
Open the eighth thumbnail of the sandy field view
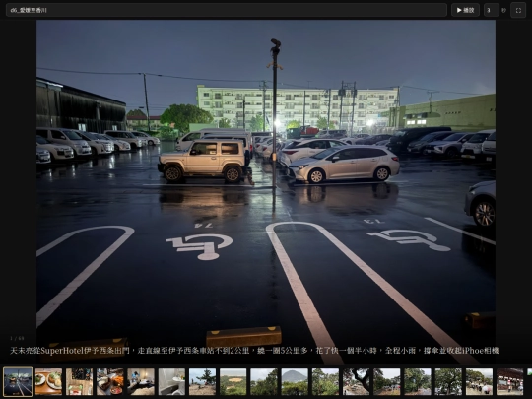coord(233,381)
